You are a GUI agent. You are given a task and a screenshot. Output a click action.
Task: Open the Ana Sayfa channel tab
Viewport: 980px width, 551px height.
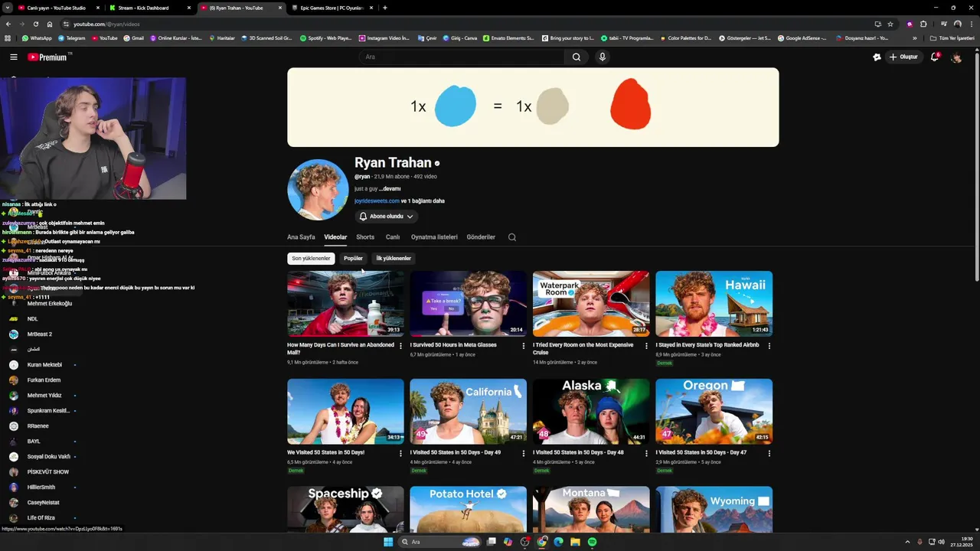(301, 237)
